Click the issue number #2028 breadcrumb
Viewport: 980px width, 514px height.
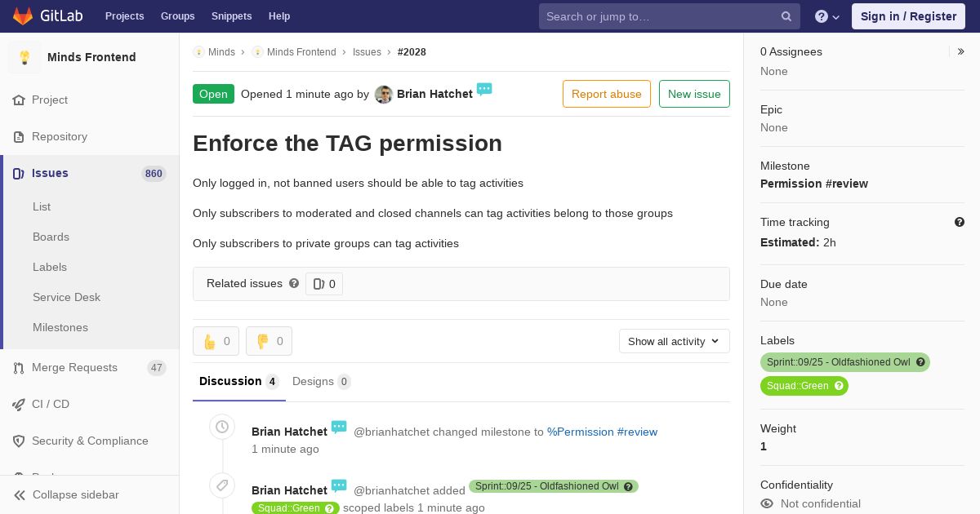412,52
